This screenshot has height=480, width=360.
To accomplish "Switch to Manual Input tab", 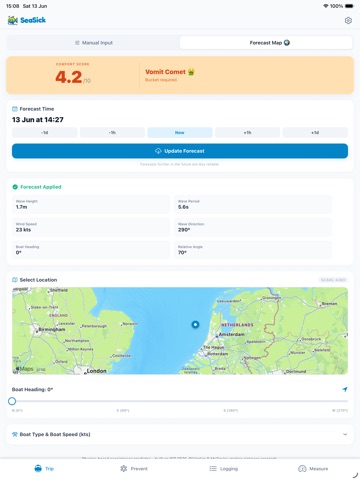I will pos(94,43).
